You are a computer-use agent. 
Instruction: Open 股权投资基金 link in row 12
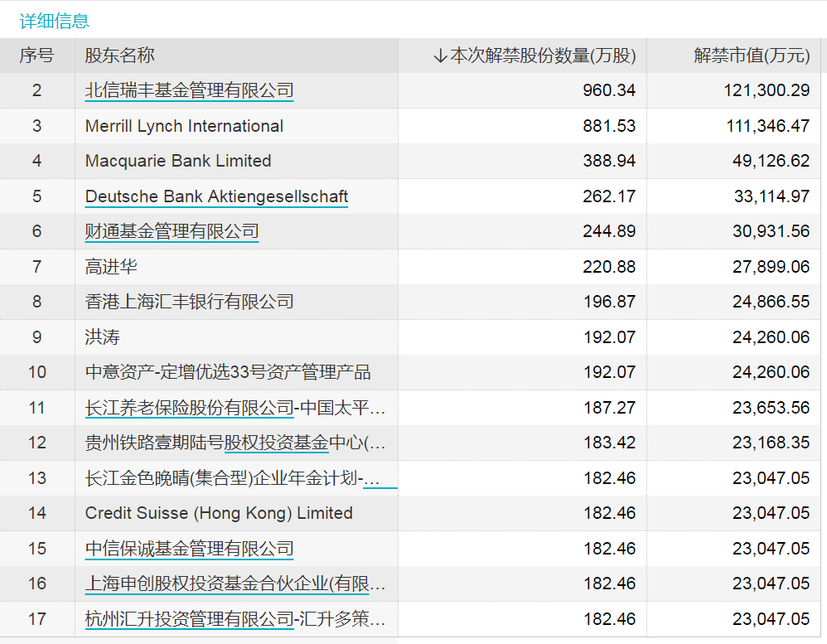[x=277, y=443]
